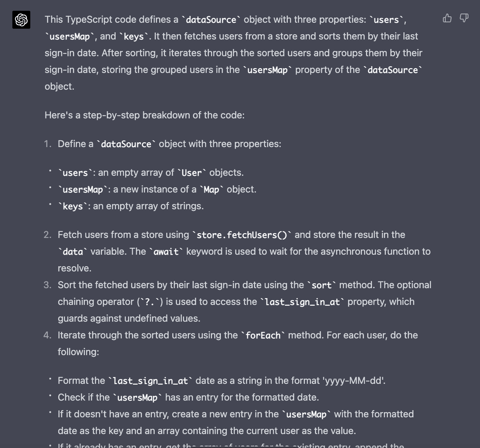The width and height of the screenshot is (480, 448).
Task: Click the step-by-step breakdown sentence
Action: click(145, 115)
